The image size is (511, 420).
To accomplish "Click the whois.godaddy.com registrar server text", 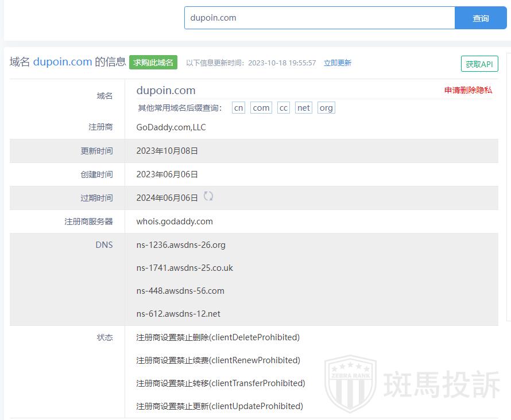I will click(175, 221).
